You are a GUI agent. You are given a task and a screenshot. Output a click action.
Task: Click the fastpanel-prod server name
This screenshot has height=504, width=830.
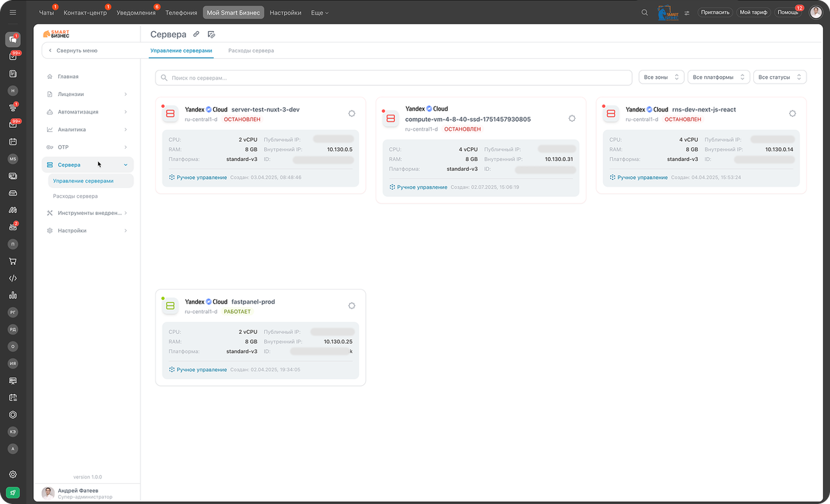[x=253, y=302]
